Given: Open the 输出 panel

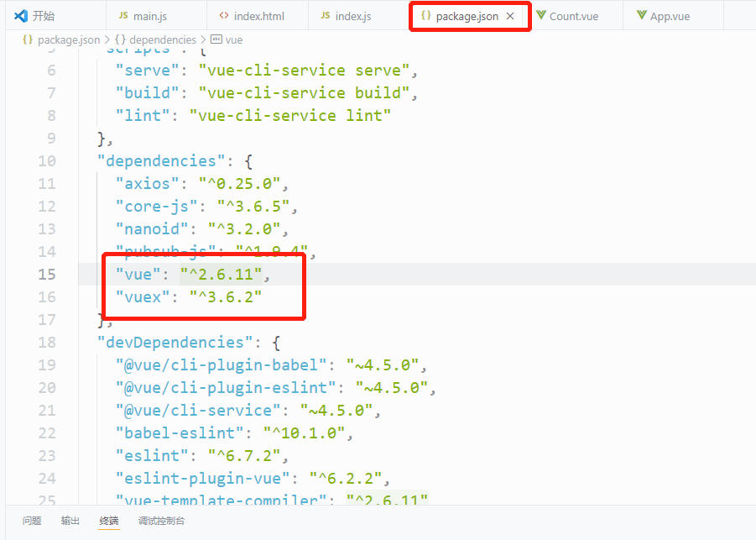Looking at the screenshot, I should (x=70, y=521).
